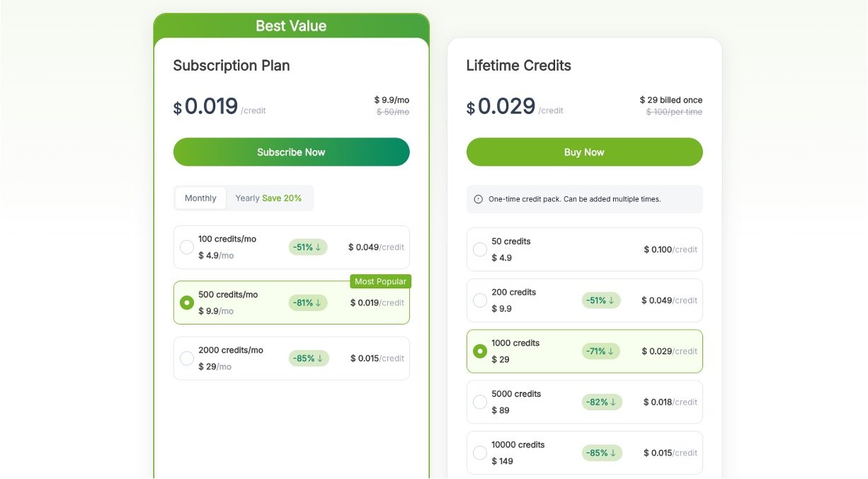This screenshot has height=479, width=868.
Task: Click the -81% discount badge on 500 credits/mo
Action: click(x=308, y=303)
